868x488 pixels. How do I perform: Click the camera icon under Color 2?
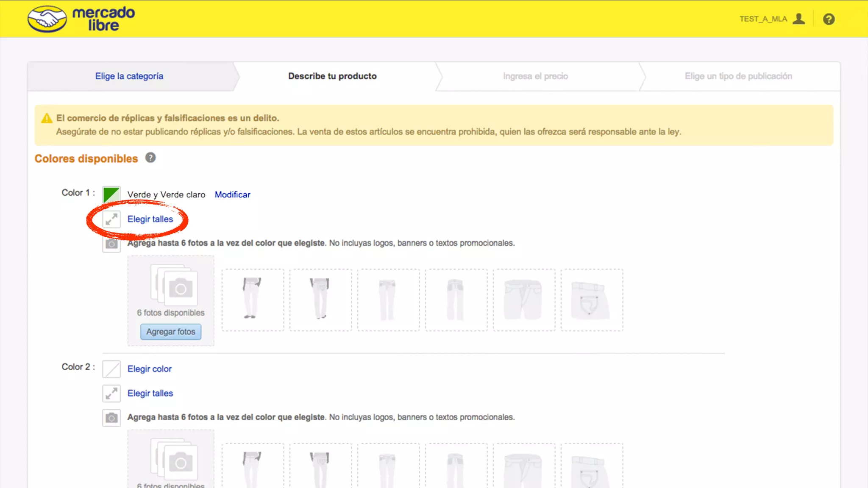111,418
